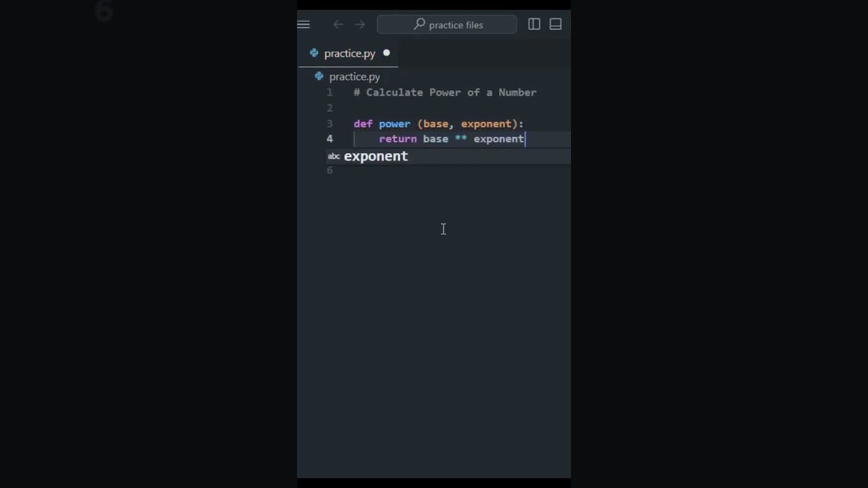Click the def keyword on line 3
Viewport: 868px width, 488px height.
pos(363,124)
